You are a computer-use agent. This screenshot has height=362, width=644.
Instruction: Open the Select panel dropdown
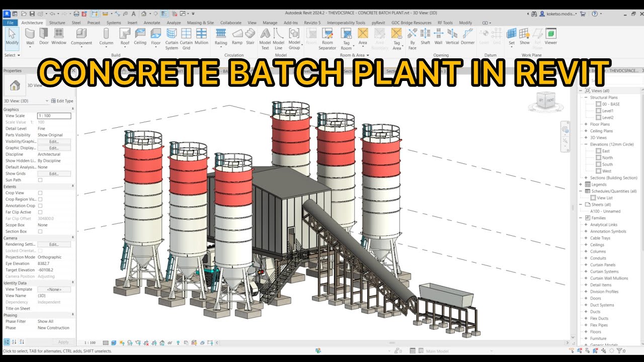[12, 55]
